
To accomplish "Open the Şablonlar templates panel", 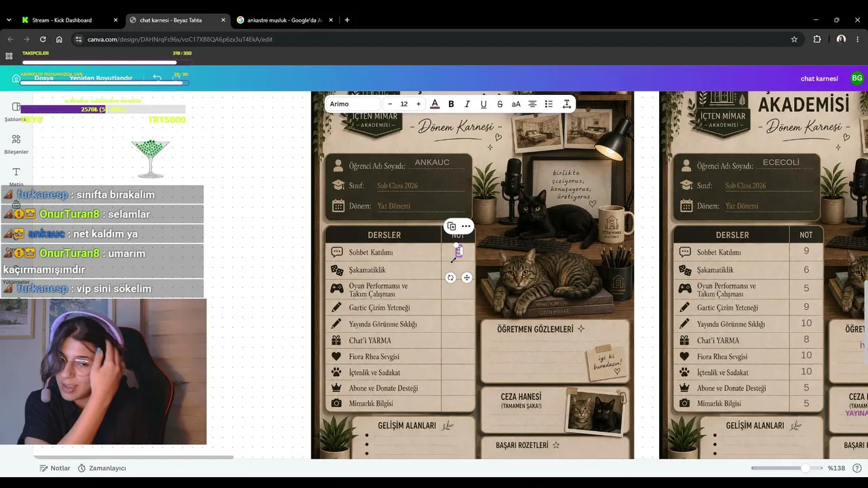I will point(16,111).
